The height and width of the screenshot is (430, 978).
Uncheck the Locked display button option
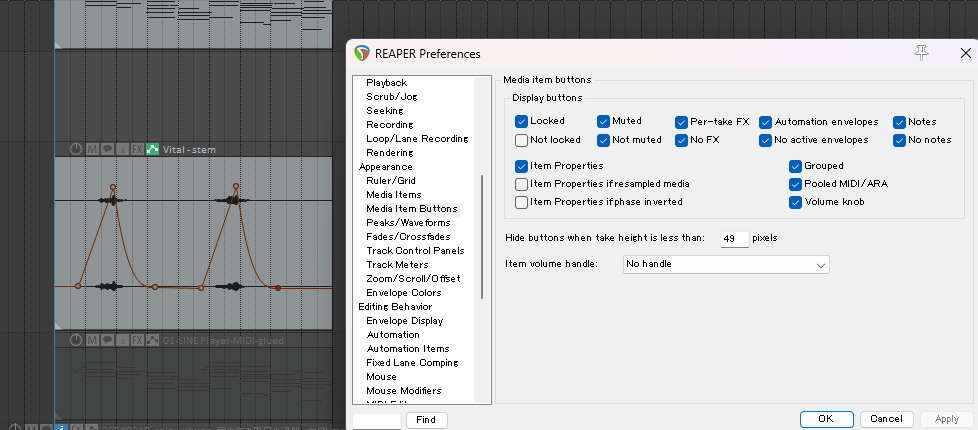(x=521, y=121)
